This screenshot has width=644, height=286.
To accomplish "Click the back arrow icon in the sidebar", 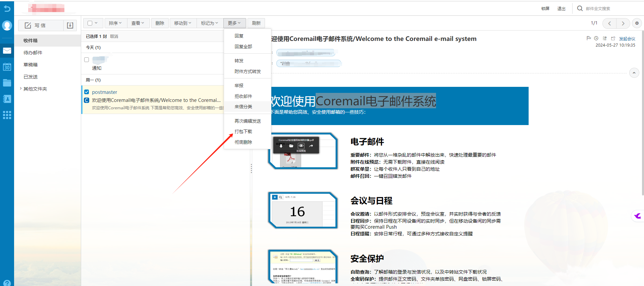I will (7, 8).
